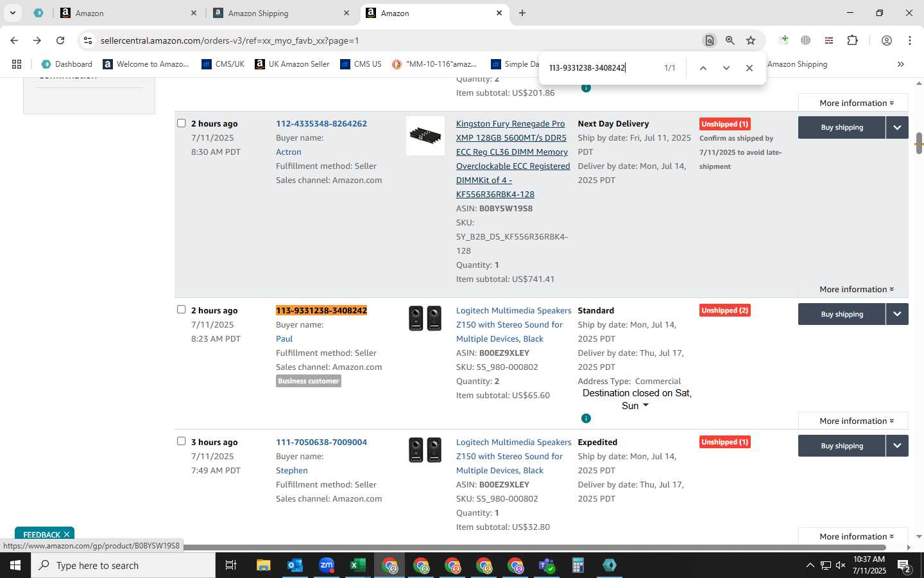This screenshot has height=578, width=924.
Task: Click speakers thumbnail for Paul's order
Action: tap(425, 319)
